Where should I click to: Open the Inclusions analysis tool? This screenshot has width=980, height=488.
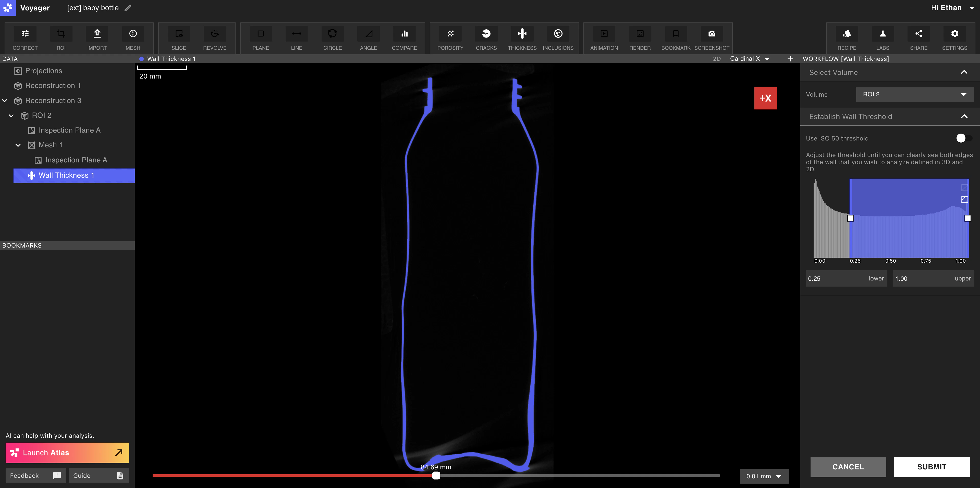(x=558, y=38)
